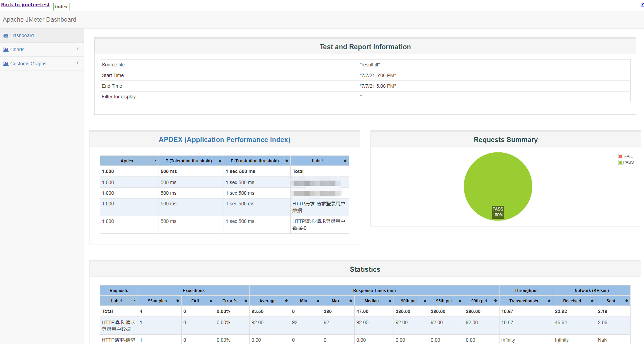The height and width of the screenshot is (344, 644).
Task: Click the End Time row label
Action: pyautogui.click(x=112, y=86)
